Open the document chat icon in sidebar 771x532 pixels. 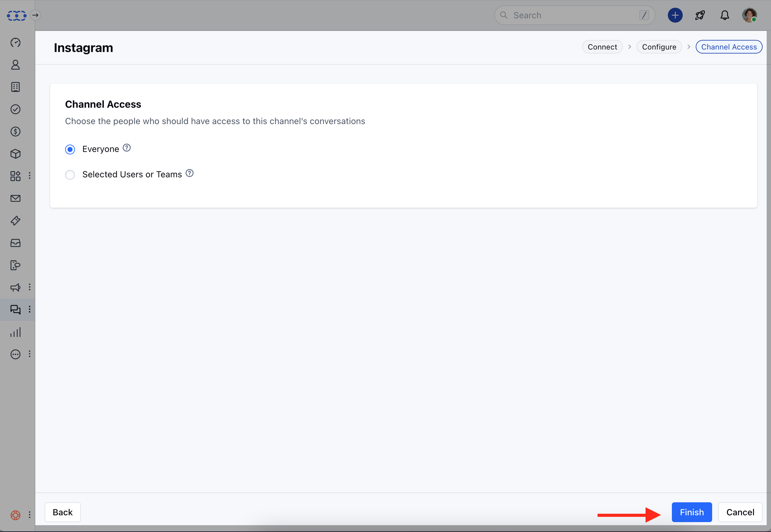15,265
